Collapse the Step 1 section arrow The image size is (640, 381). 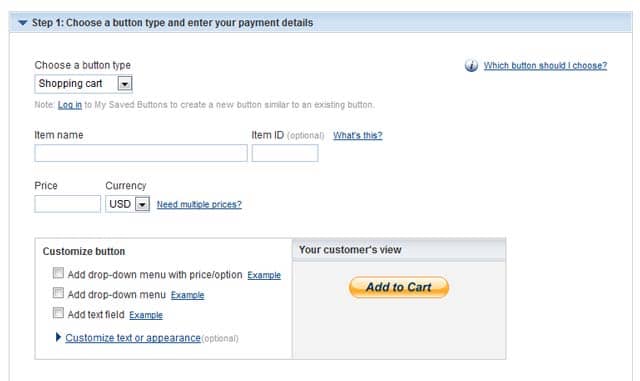23,23
